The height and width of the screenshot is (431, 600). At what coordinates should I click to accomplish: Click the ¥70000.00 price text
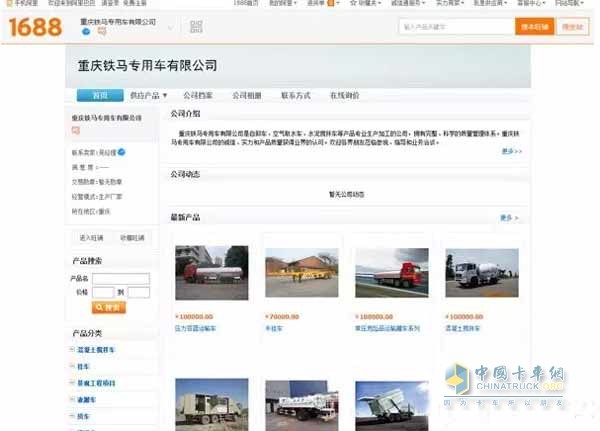pyautogui.click(x=282, y=317)
